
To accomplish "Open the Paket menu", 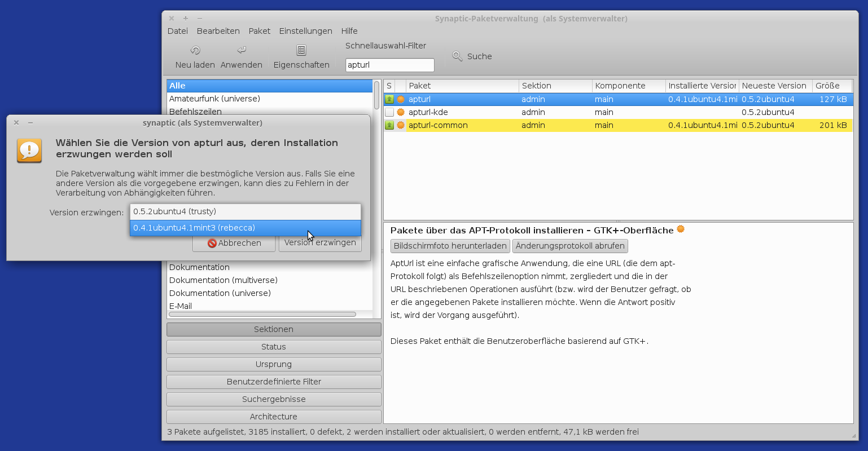I will (x=260, y=31).
